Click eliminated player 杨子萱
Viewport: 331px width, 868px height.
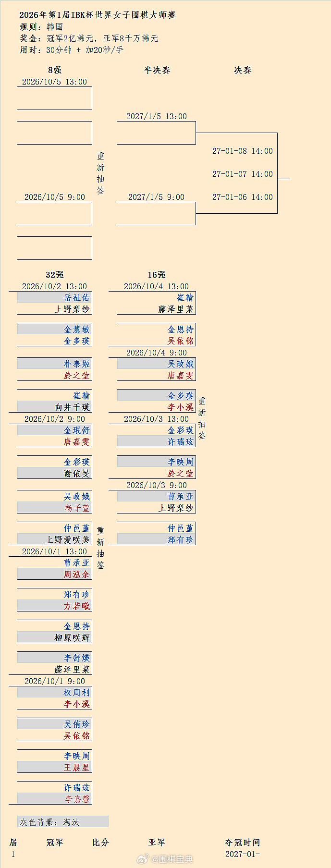pyautogui.click(x=77, y=508)
